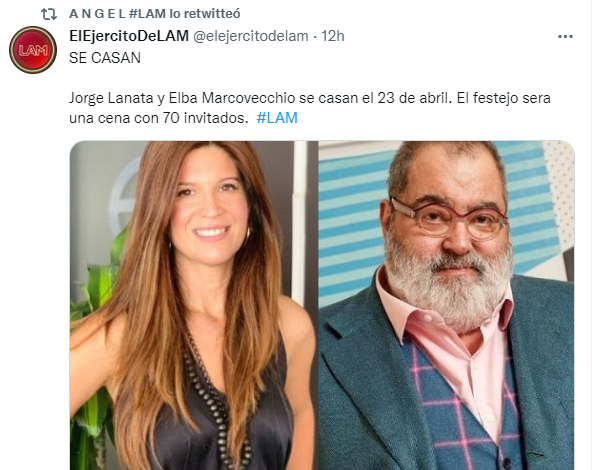The image size is (596, 470).
Task: Click the LAM logo inside the avatar
Action: click(33, 50)
